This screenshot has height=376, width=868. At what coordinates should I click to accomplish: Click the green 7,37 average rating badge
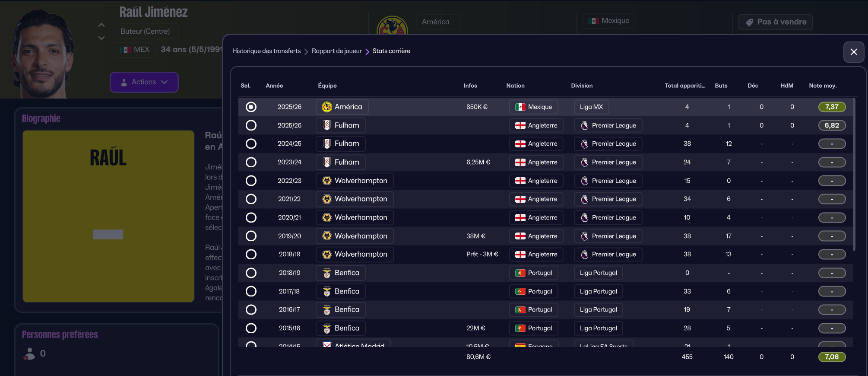832,107
